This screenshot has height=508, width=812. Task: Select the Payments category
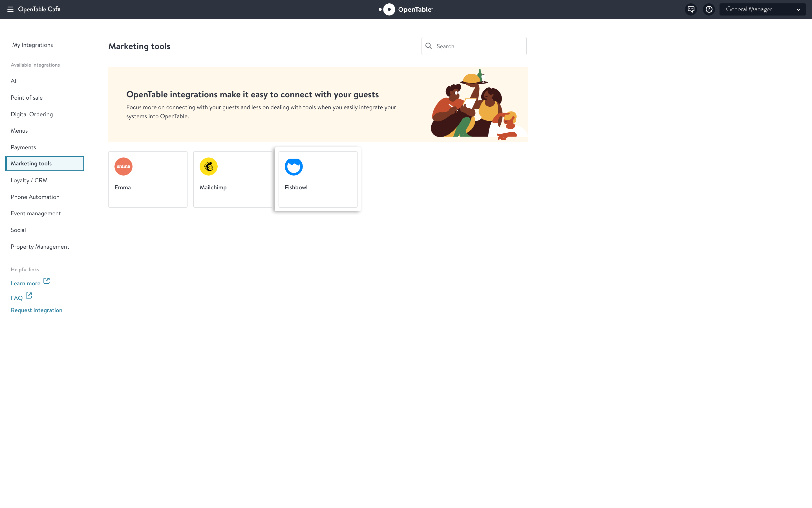[23, 148]
